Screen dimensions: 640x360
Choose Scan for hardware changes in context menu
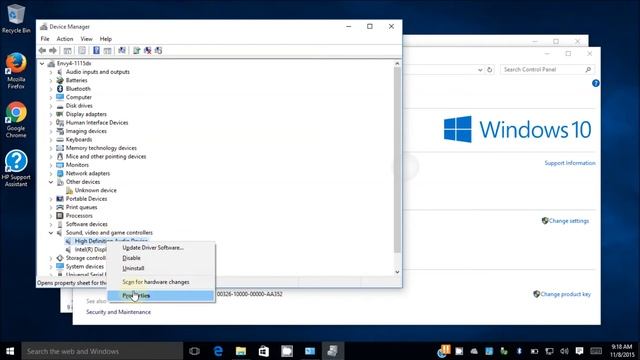tap(161, 282)
